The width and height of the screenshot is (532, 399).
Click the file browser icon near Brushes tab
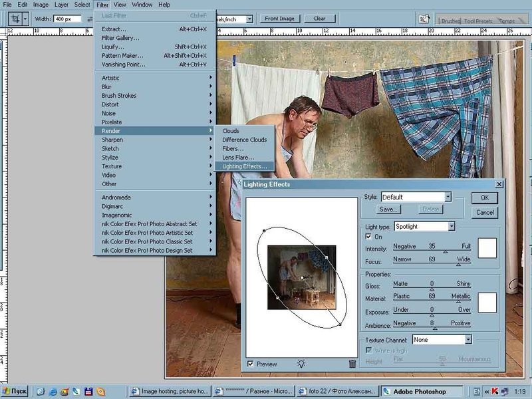423,19
